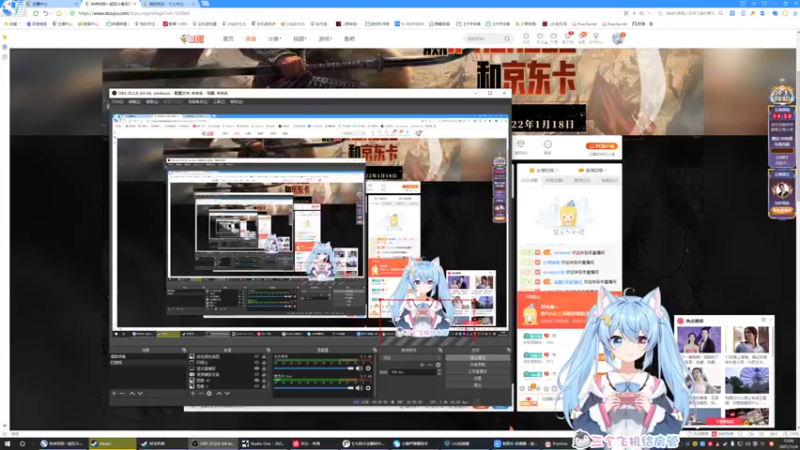Click the Douyu search magnifier icon

point(507,39)
